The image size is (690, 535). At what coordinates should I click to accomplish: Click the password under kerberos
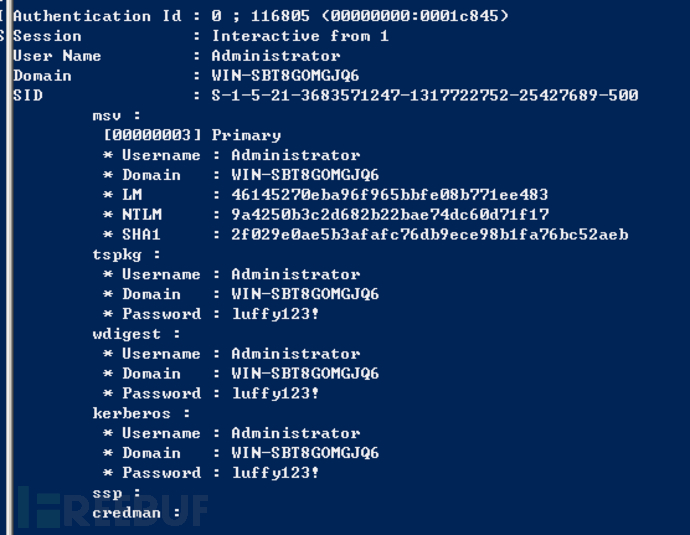click(x=275, y=473)
